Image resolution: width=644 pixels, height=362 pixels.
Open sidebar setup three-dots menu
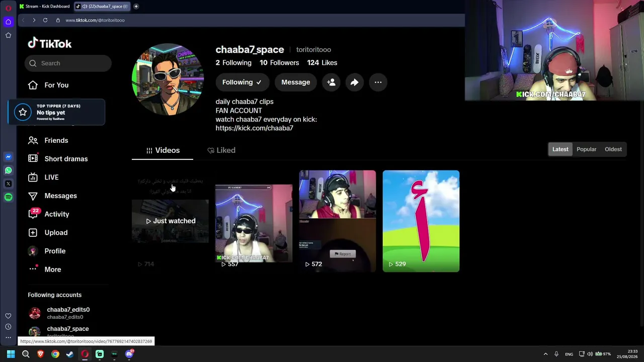point(8,337)
